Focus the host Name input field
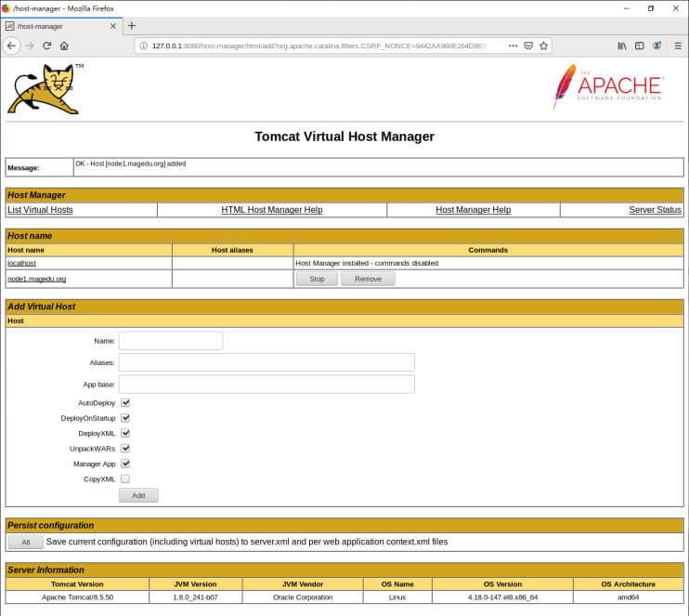689x616 pixels. coord(171,341)
